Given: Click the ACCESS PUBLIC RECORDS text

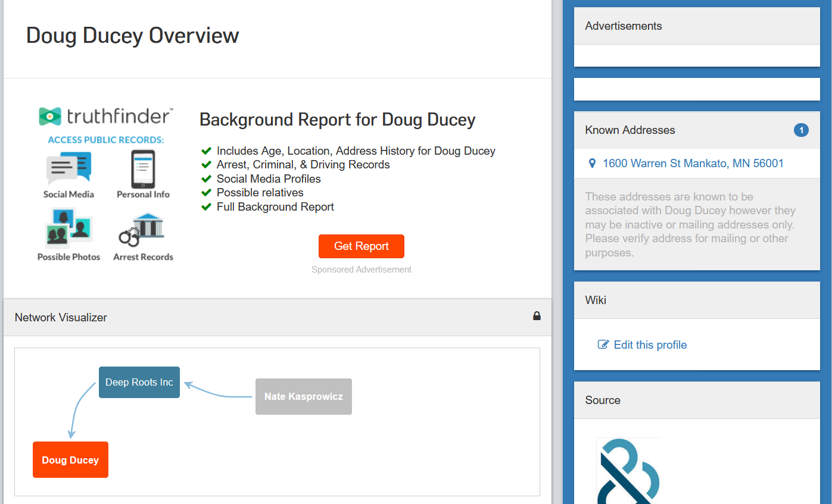Looking at the screenshot, I should [x=106, y=140].
